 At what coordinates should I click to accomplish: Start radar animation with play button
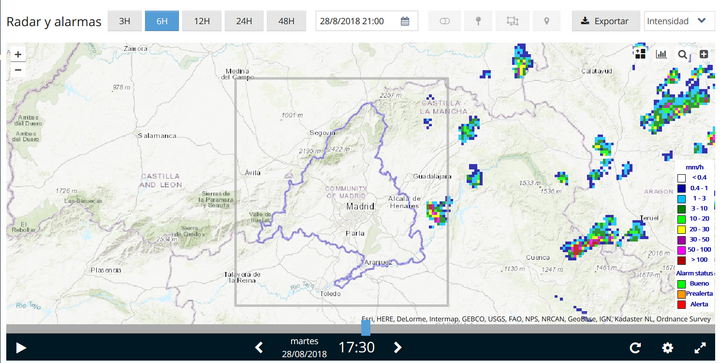coord(21,348)
